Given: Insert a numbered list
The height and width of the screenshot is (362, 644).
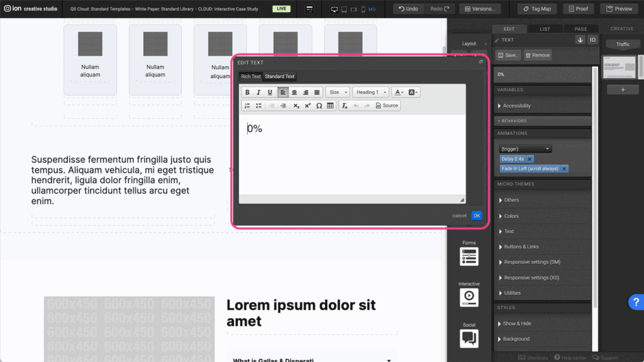Looking at the screenshot, I should pyautogui.click(x=247, y=106).
